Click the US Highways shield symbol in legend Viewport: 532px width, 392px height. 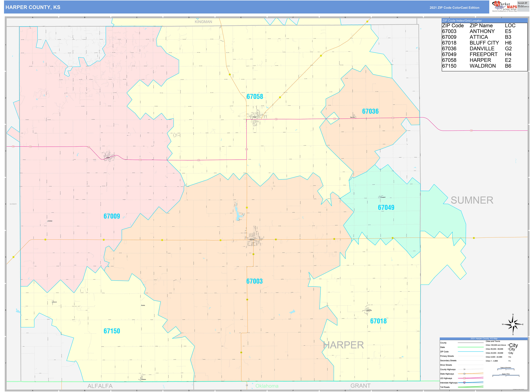(x=464, y=378)
